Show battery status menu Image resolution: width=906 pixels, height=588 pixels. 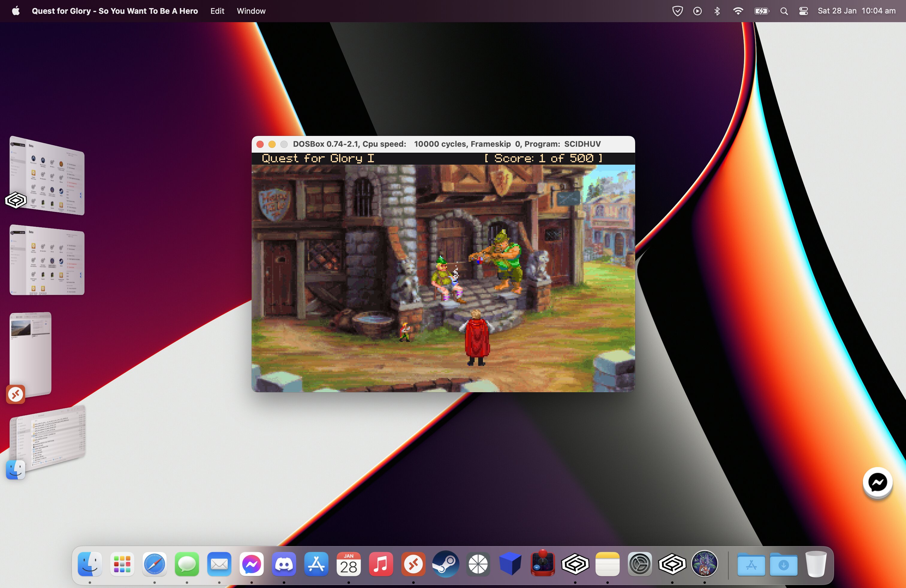click(761, 11)
